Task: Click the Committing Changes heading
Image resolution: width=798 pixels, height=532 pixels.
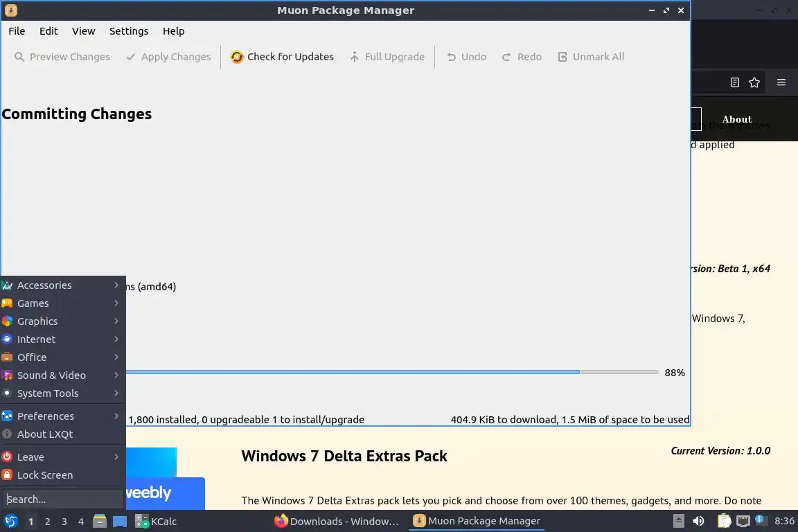Action: click(77, 114)
